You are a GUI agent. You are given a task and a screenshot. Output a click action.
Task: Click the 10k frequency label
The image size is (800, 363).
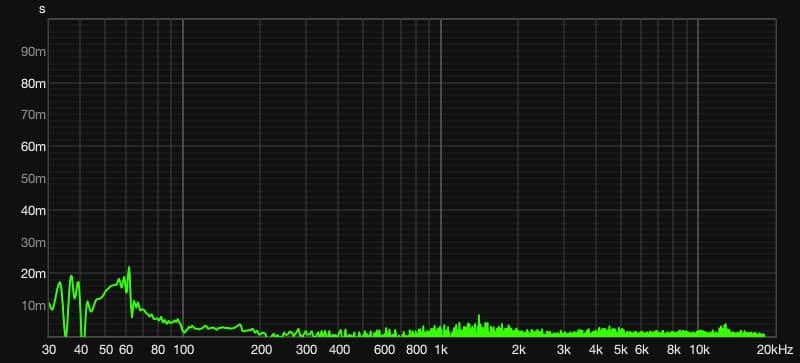coord(699,350)
